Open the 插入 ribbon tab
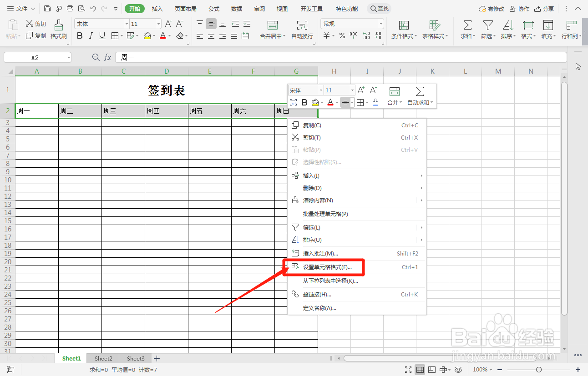 pos(157,9)
